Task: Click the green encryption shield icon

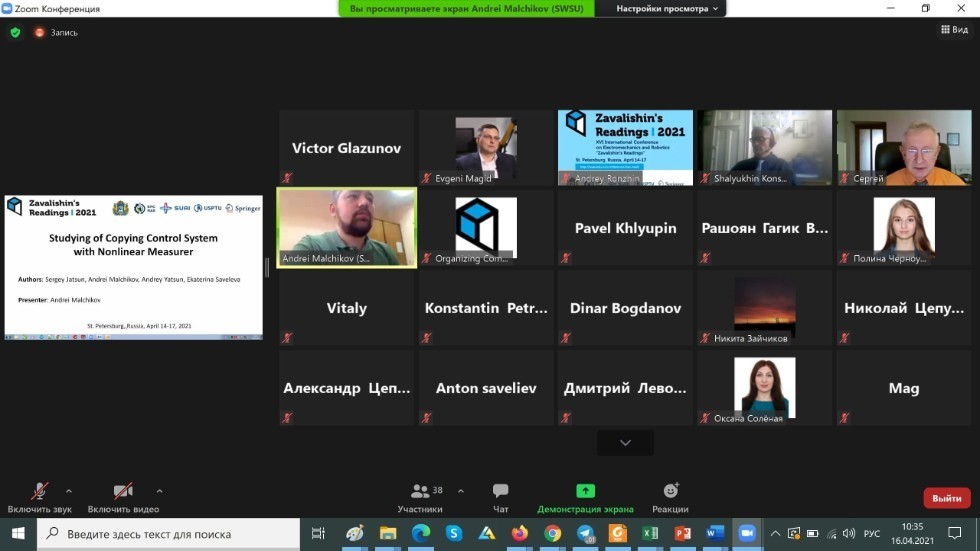Action: point(15,32)
